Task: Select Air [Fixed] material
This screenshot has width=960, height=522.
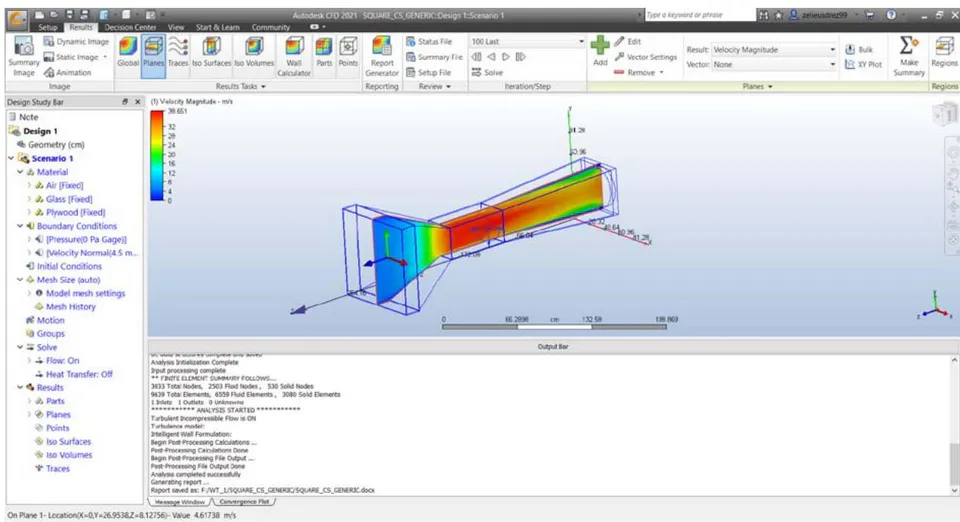Action: click(64, 185)
